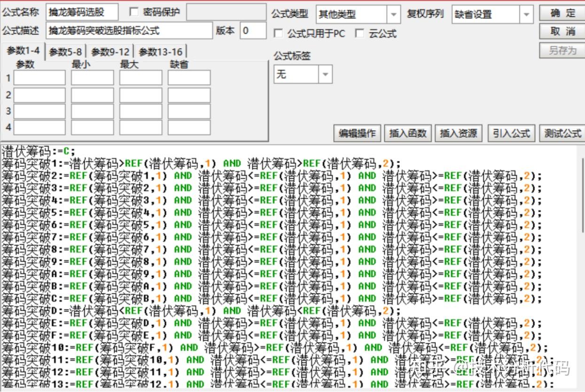Click row 3 parameter name field
The width and height of the screenshot is (585, 392).
[x=39, y=111]
